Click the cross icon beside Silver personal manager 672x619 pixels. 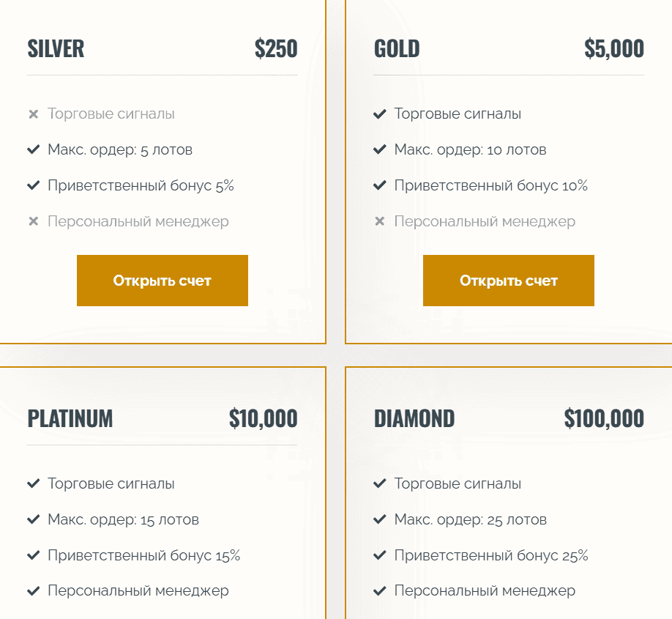click(x=33, y=221)
